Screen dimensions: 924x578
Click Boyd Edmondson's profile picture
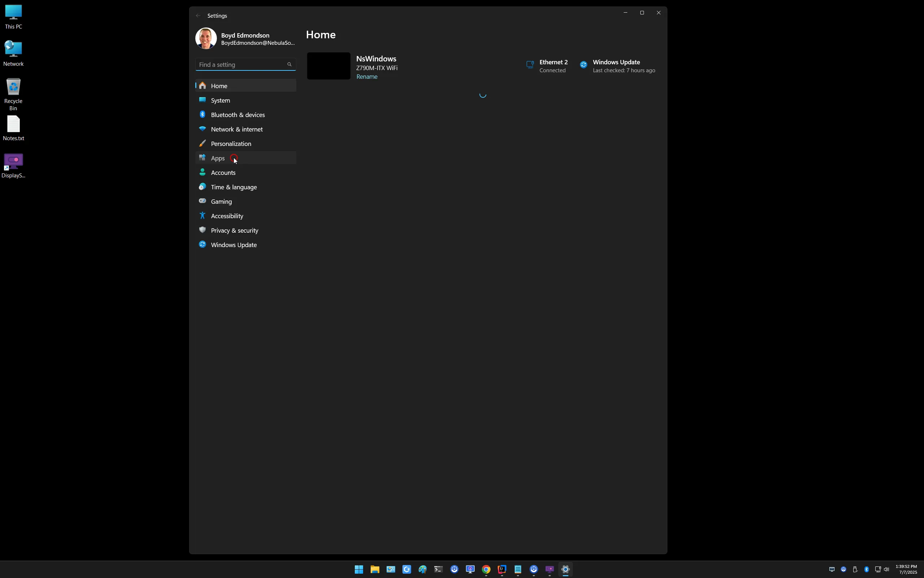[x=206, y=38]
